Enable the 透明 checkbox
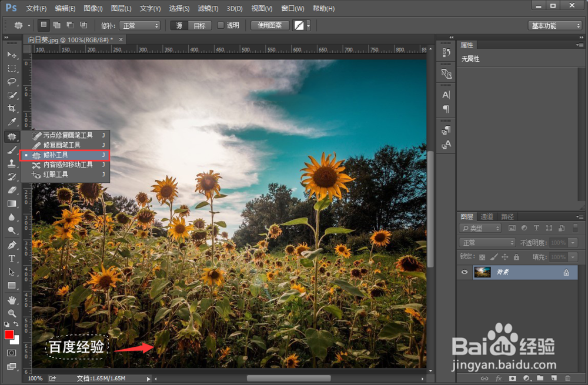Viewport: 588px width, 385px height. [220, 25]
